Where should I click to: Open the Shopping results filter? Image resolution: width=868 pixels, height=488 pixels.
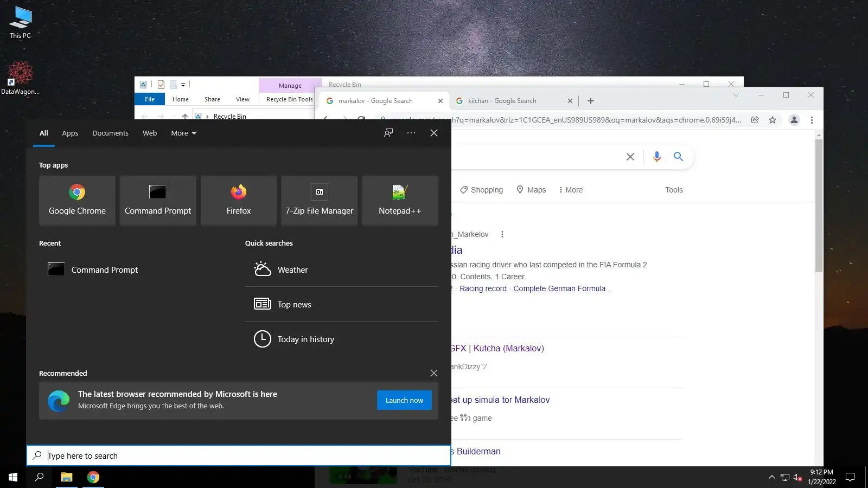click(x=481, y=190)
